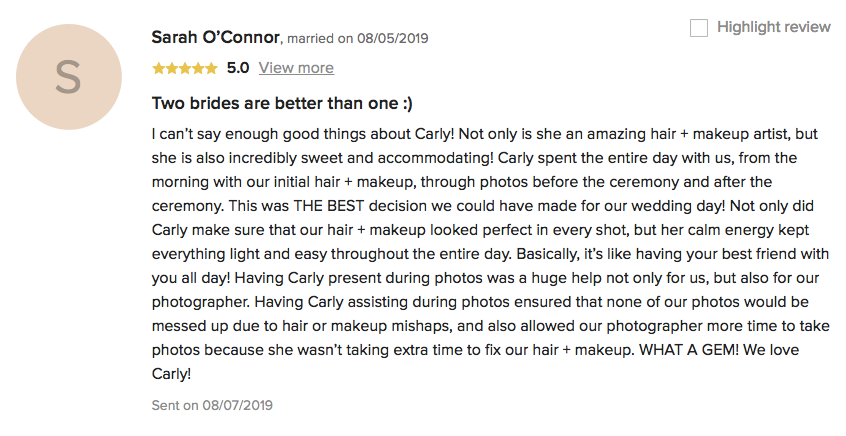Click the review's opening words "I can't say enough"
The width and height of the screenshot is (846, 436).
click(208, 133)
